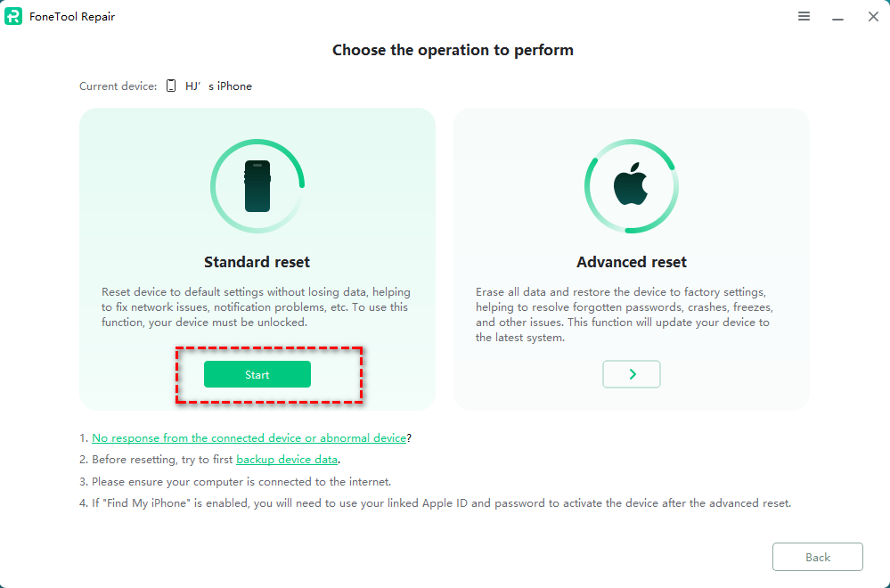Select the "Advanced reset" heading
Viewport: 890px width, 588px height.
[632, 262]
